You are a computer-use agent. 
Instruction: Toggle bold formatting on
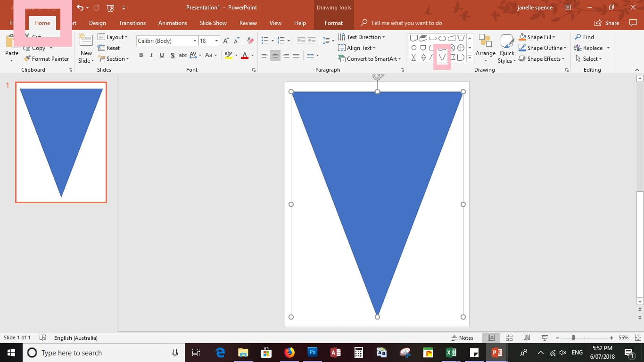click(140, 55)
